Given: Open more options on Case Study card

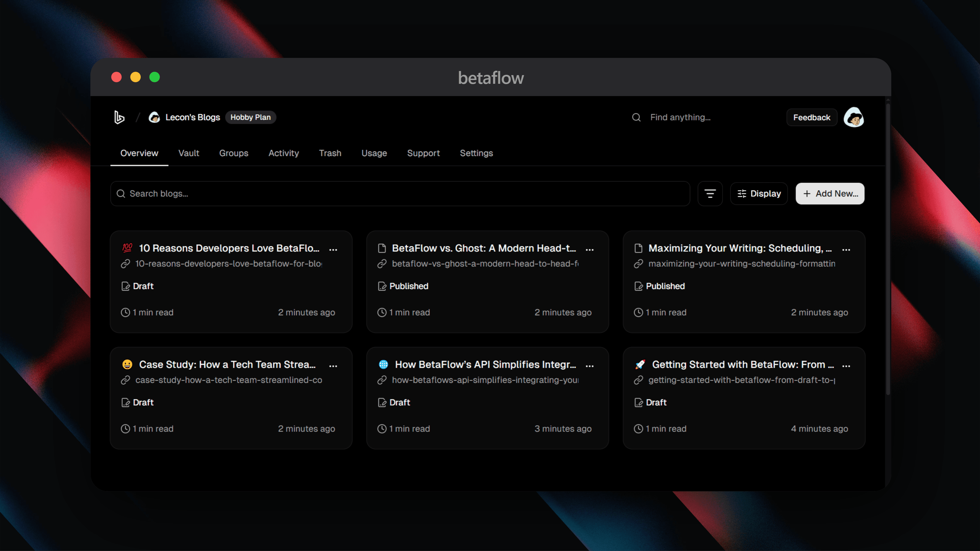Looking at the screenshot, I should (x=333, y=366).
